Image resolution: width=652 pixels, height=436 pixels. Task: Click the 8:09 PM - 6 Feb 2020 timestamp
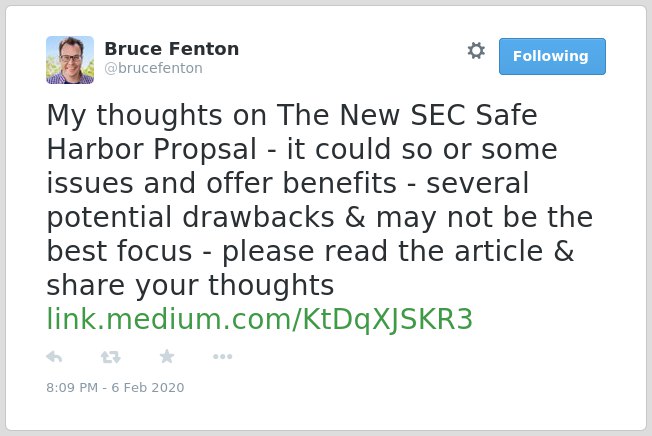[115, 387]
